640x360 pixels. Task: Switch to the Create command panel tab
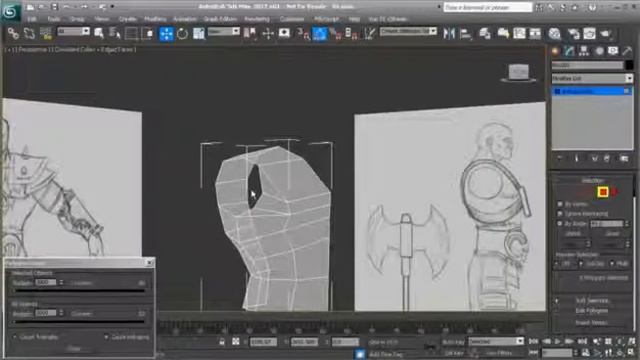click(555, 51)
